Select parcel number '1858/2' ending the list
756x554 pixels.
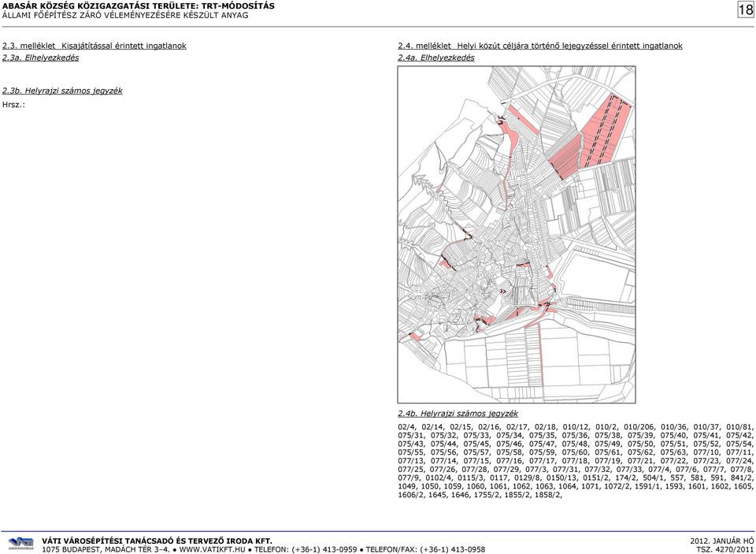[x=549, y=495]
